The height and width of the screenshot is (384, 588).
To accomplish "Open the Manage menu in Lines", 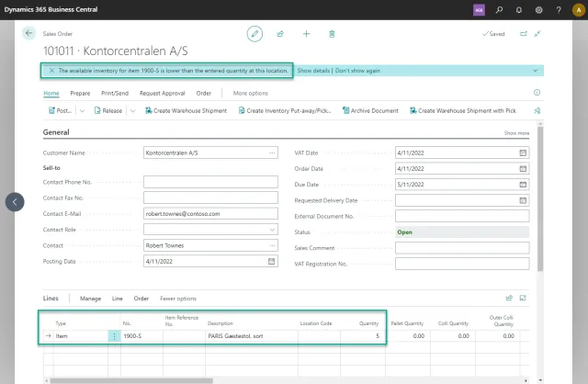I will pyautogui.click(x=90, y=299).
